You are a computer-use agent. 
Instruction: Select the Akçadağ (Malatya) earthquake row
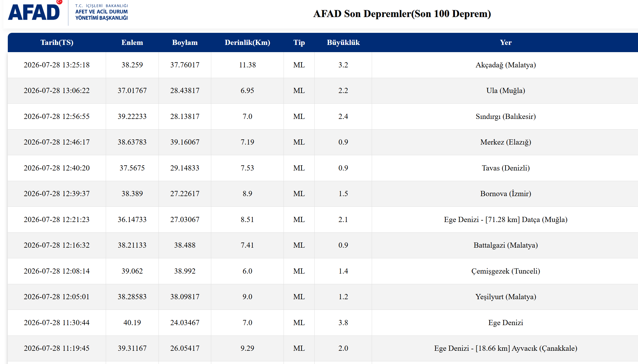(x=323, y=65)
